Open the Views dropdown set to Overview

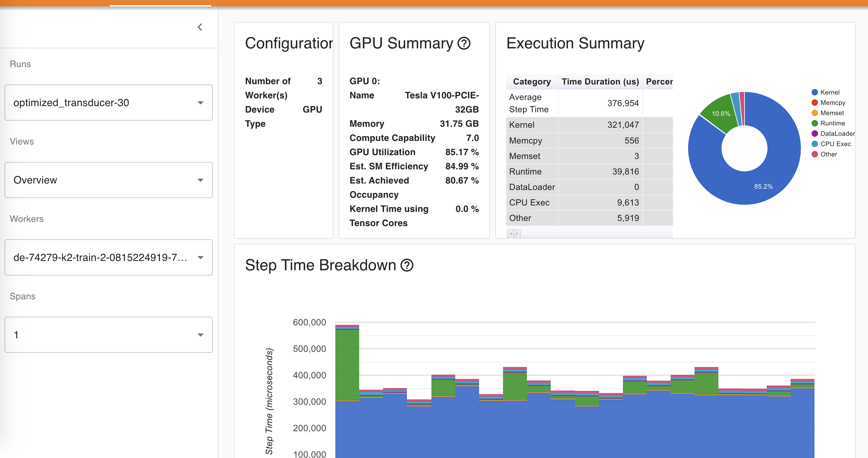tap(108, 180)
